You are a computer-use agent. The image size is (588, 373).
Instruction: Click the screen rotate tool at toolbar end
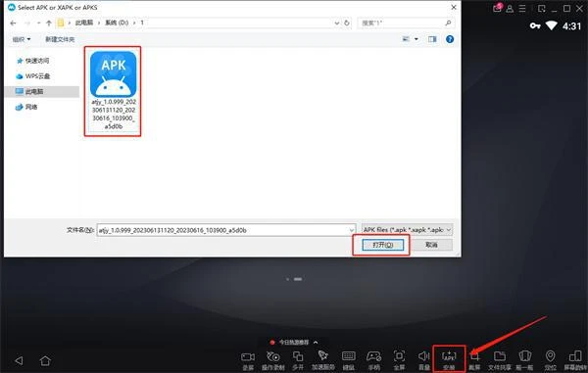tap(575, 360)
